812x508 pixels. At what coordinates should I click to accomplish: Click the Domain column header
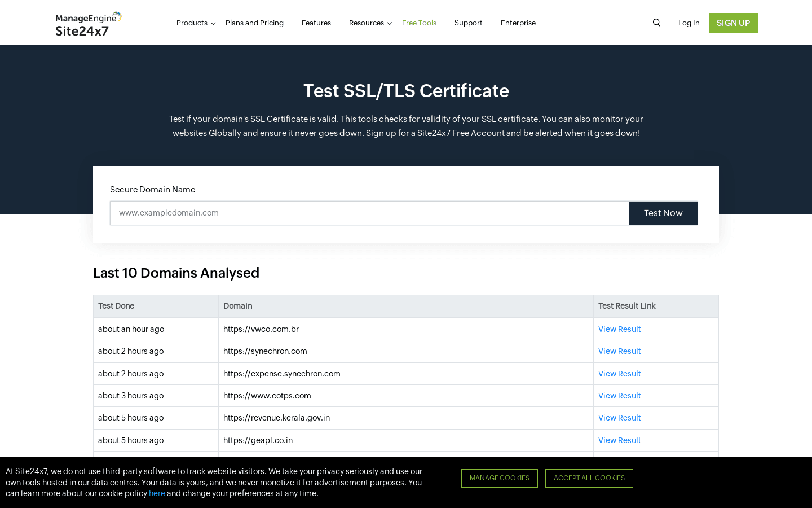[406, 306]
